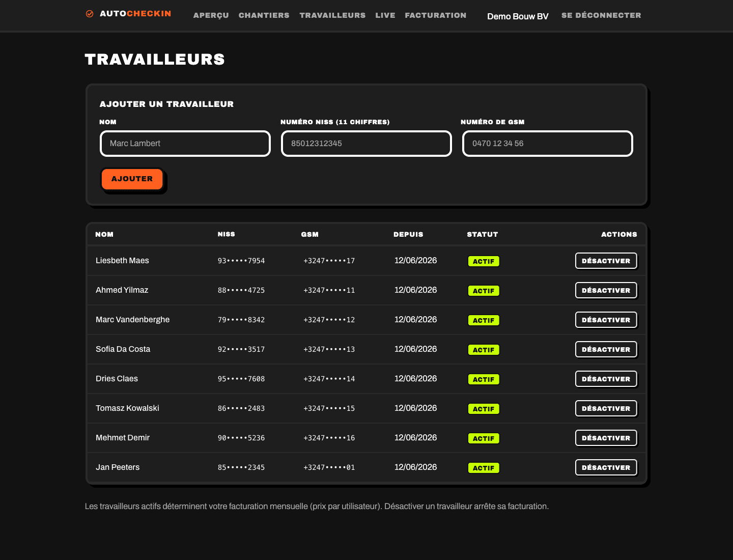733x560 pixels.
Task: Click the Actif badge for Sofia Da Costa
Action: 484,350
